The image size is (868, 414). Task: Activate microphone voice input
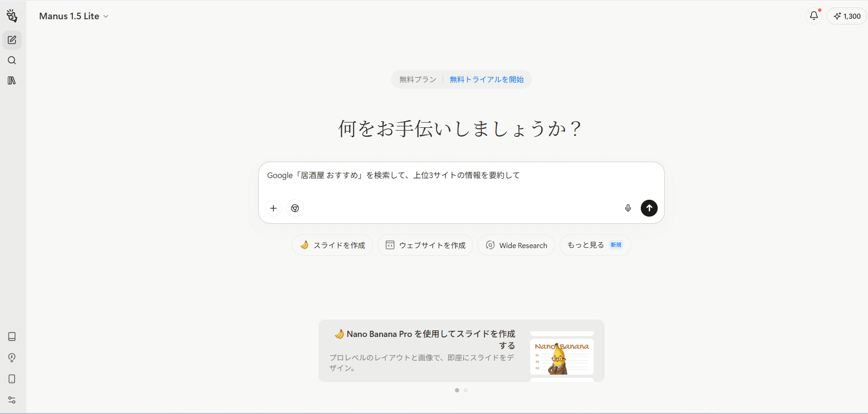point(628,208)
